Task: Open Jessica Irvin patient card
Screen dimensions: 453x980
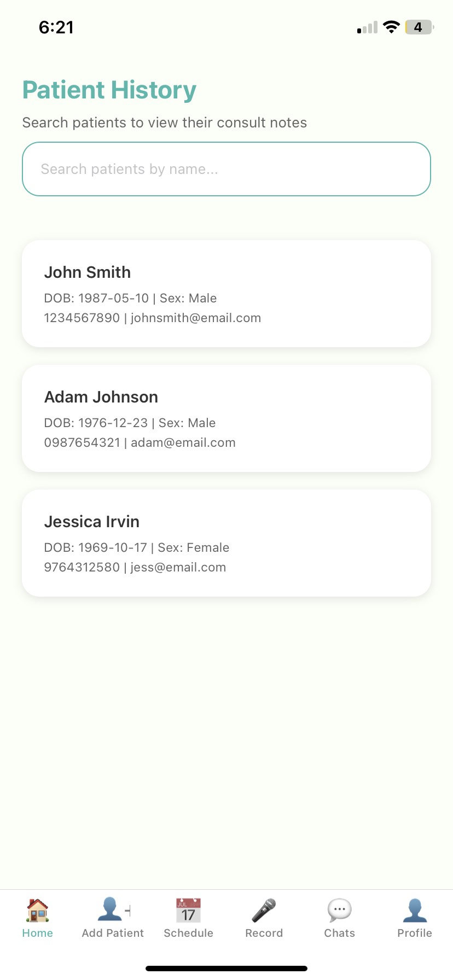Action: [x=226, y=543]
